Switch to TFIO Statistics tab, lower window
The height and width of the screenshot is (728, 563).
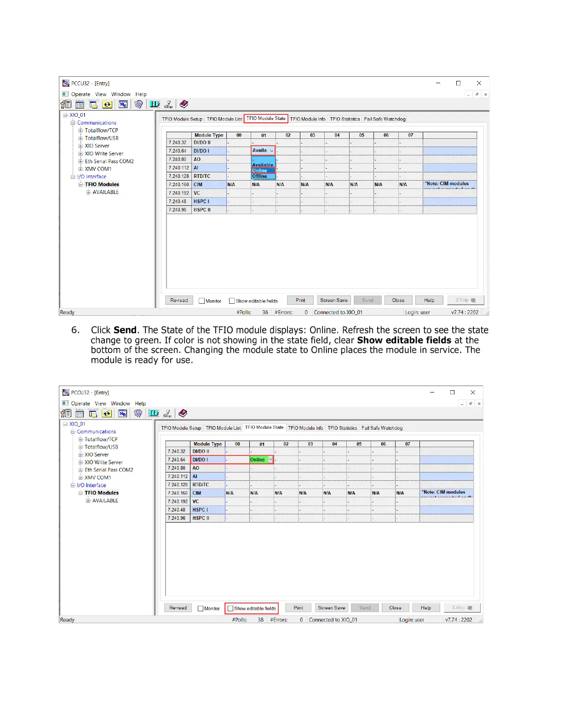click(x=342, y=428)
